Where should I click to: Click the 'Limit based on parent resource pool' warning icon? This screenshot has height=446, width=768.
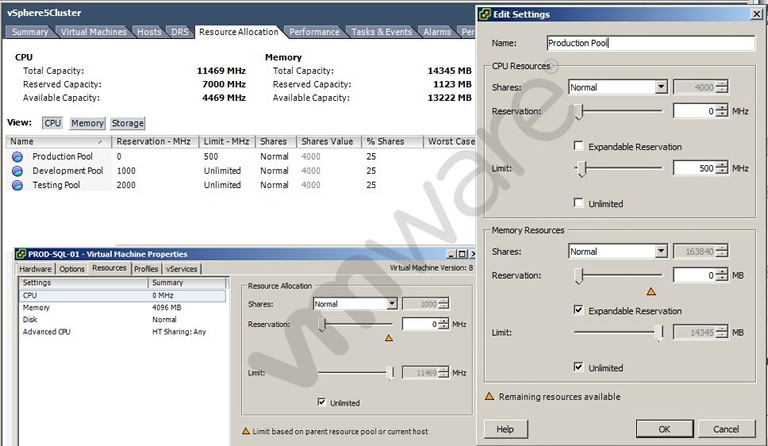tap(246, 431)
